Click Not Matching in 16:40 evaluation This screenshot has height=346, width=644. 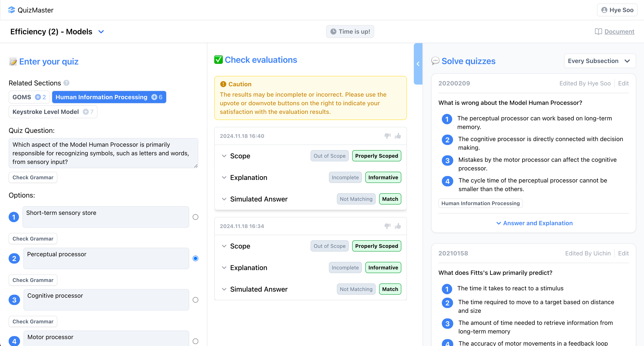pos(356,199)
